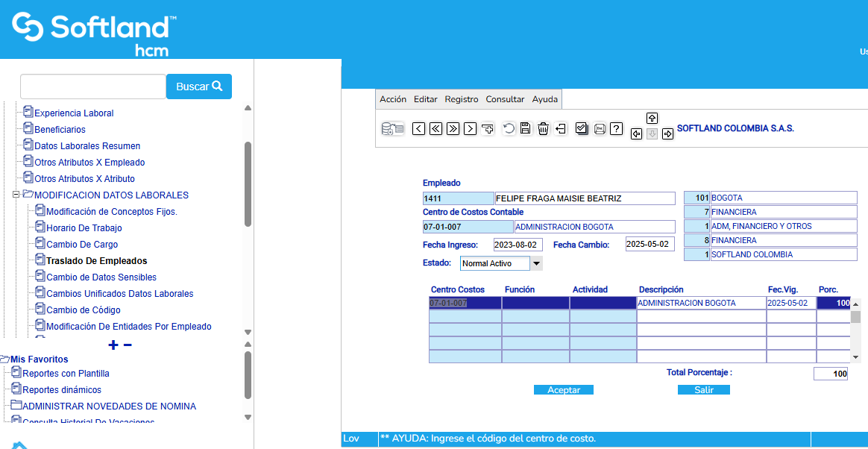This screenshot has height=449, width=868.
Task: Click the undo circular arrow icon
Action: point(509,128)
